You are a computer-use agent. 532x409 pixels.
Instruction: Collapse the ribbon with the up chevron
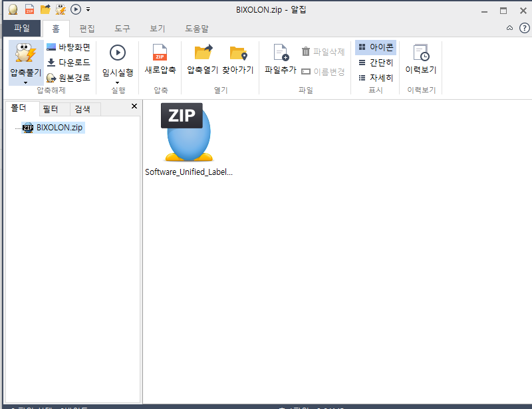[509, 28]
